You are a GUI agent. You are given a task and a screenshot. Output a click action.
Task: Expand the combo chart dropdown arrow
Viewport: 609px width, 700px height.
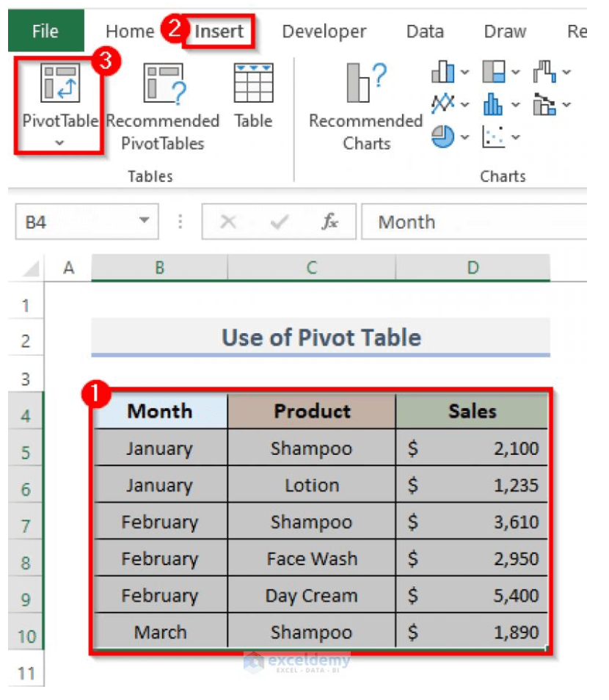566,104
